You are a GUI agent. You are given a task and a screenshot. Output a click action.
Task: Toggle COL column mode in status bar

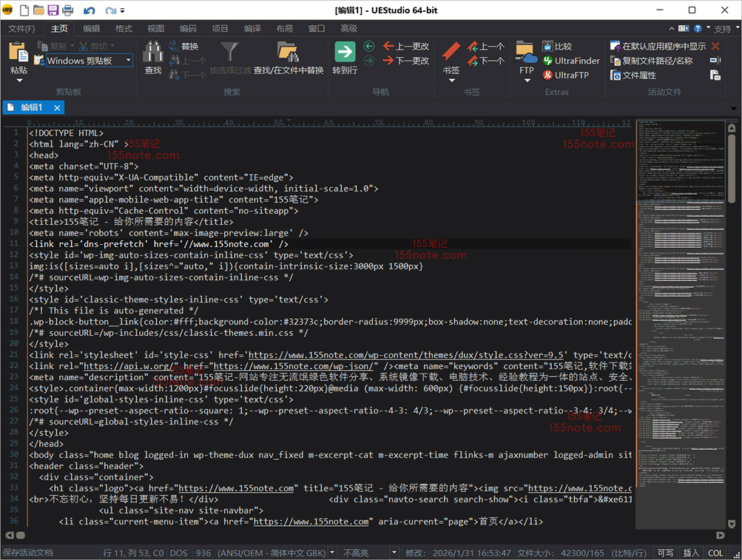715,553
